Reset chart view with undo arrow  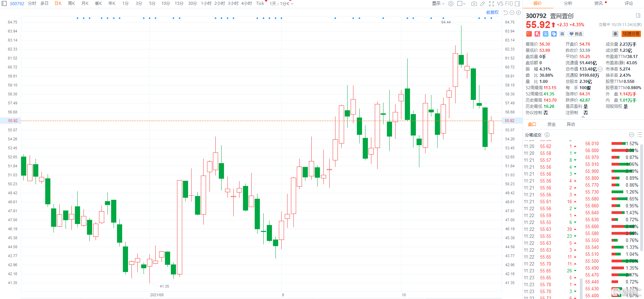[506, 12]
